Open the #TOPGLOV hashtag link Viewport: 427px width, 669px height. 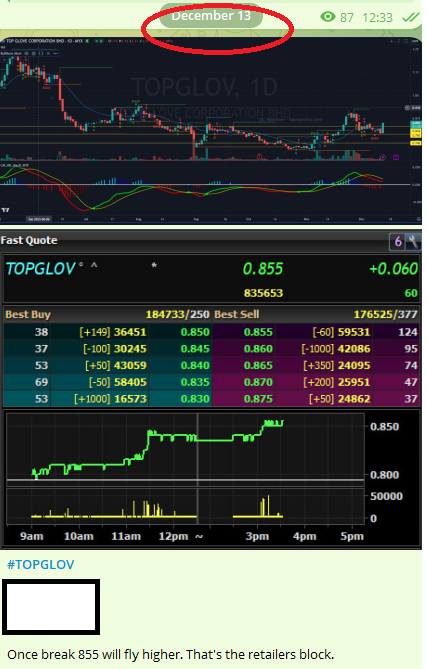(x=41, y=564)
